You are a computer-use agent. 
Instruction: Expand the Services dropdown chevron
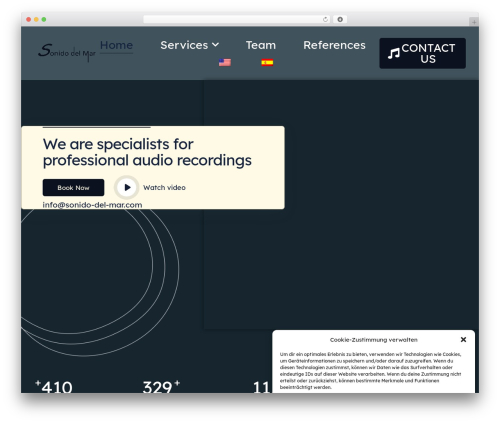(x=216, y=45)
